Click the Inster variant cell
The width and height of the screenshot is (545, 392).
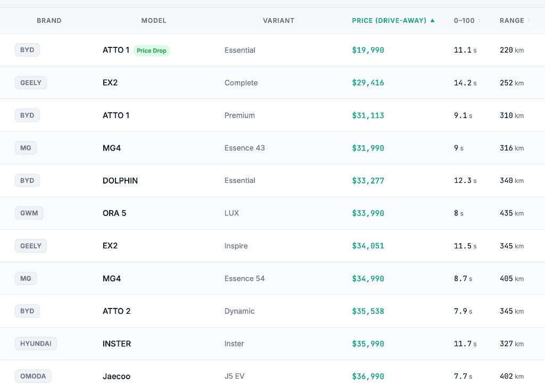pyautogui.click(x=234, y=344)
